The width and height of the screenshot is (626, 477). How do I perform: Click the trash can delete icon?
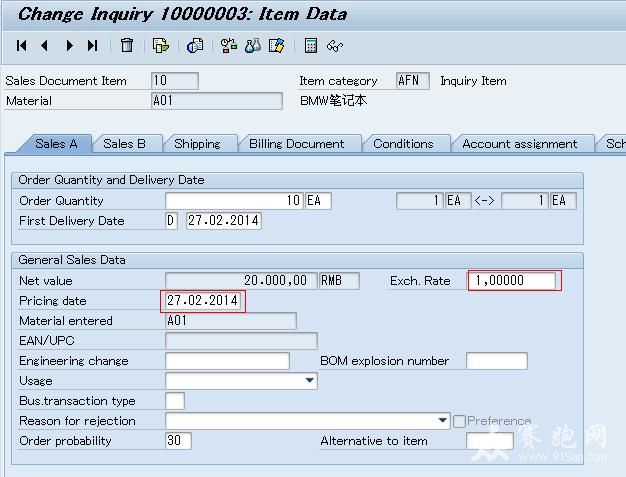[x=127, y=45]
